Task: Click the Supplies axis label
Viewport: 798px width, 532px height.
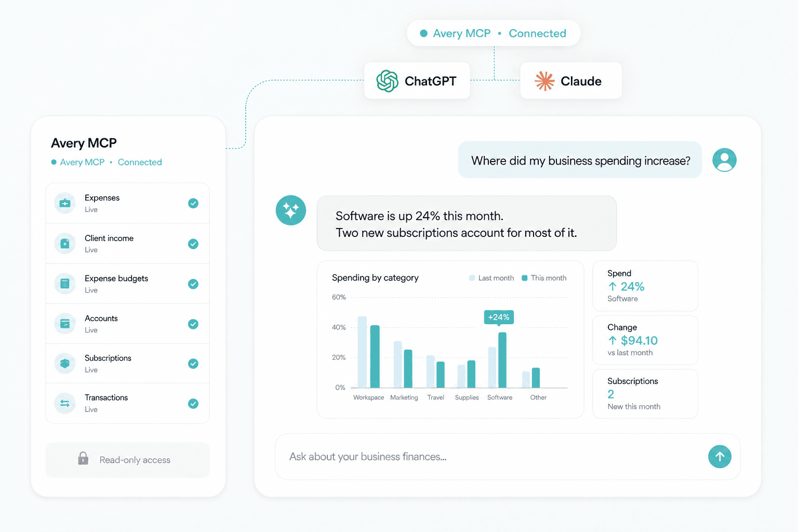Action: [467, 397]
